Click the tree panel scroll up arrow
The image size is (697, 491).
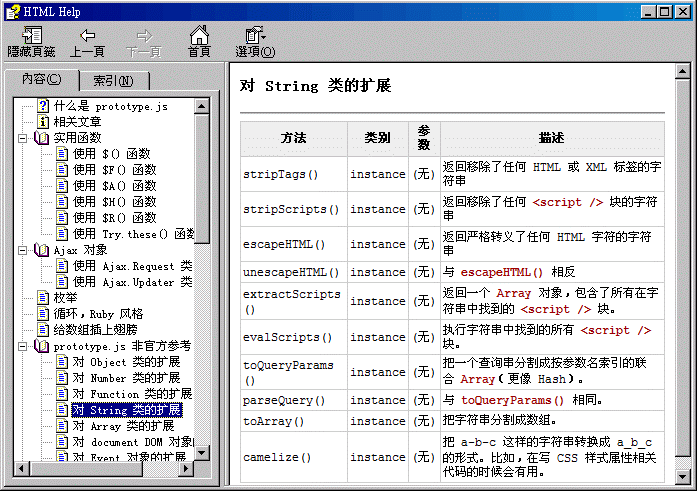tap(202, 106)
